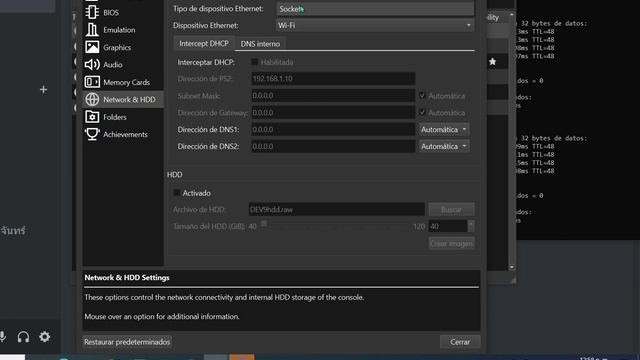Viewport: 640px width, 360px height.
Task: Open the Folders settings icon
Action: (92, 117)
